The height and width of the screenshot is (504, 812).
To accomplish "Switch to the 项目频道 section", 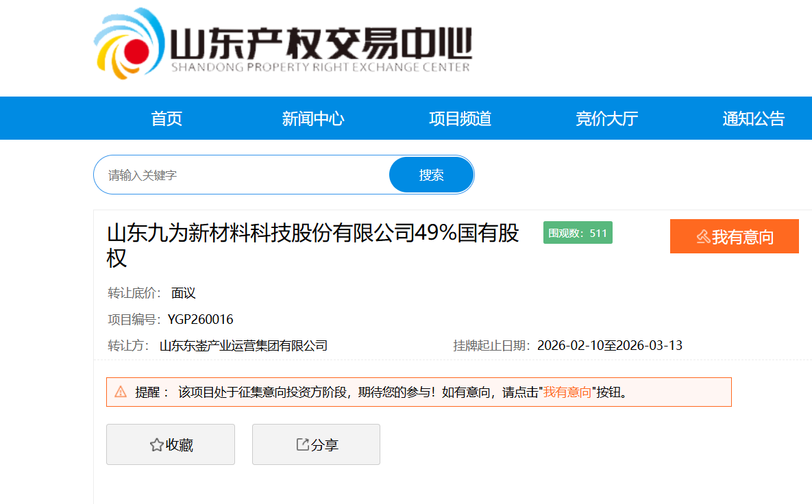I will (x=460, y=118).
